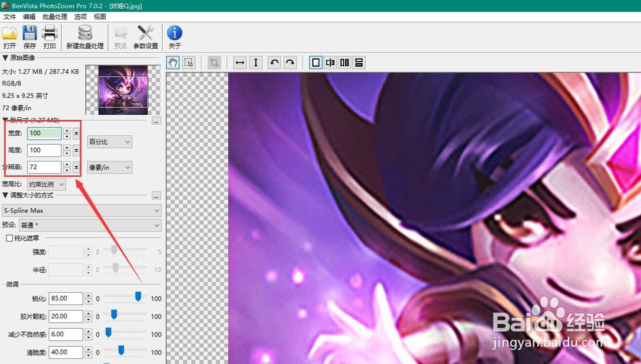Screen dimensions: 641x364
Task: Open an image file with 打开
Action: point(10,37)
